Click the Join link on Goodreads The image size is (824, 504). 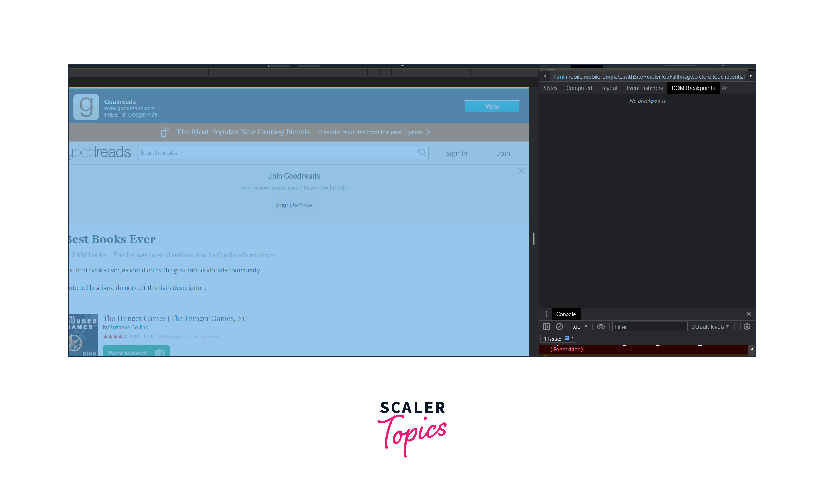503,153
